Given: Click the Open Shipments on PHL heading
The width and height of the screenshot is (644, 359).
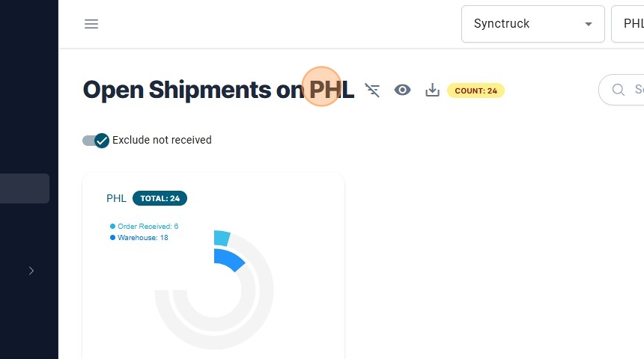Looking at the screenshot, I should pos(218,90).
